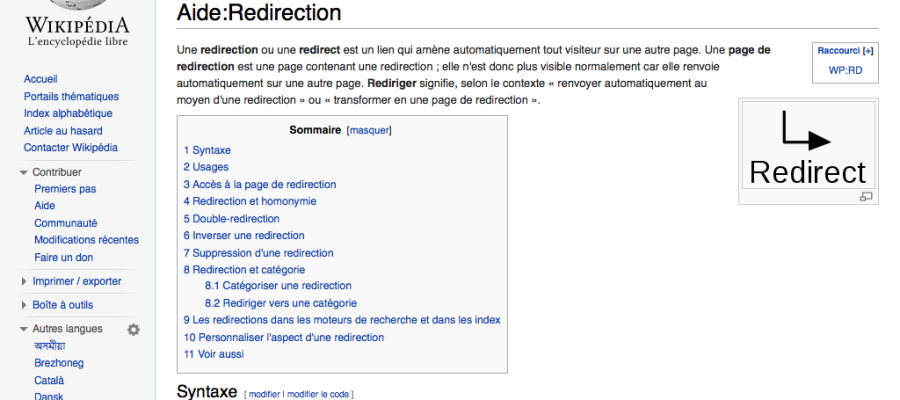900x400 pixels.
Task: Open Modifications récentes link
Action: tap(86, 240)
